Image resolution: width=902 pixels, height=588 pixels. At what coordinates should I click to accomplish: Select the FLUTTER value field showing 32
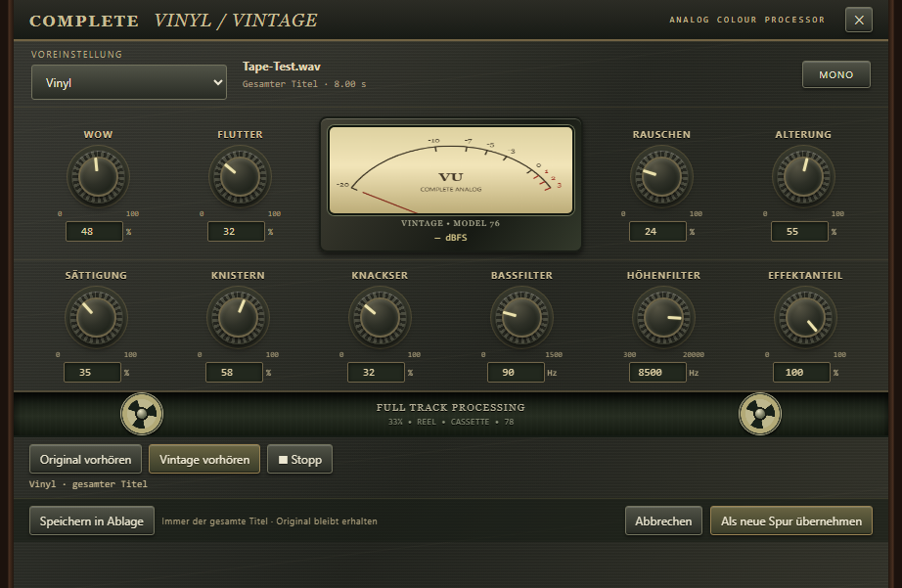236,231
